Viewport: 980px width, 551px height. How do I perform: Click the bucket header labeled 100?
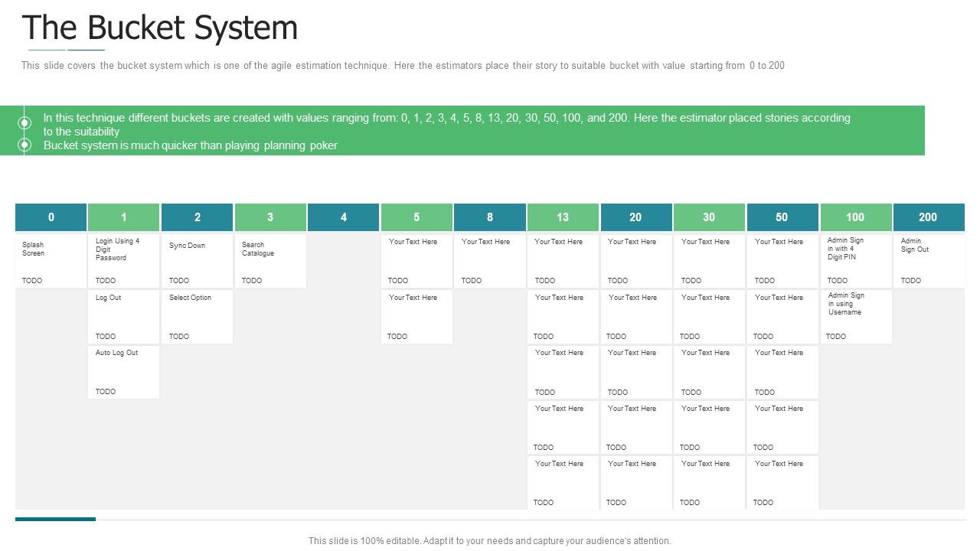tap(855, 217)
